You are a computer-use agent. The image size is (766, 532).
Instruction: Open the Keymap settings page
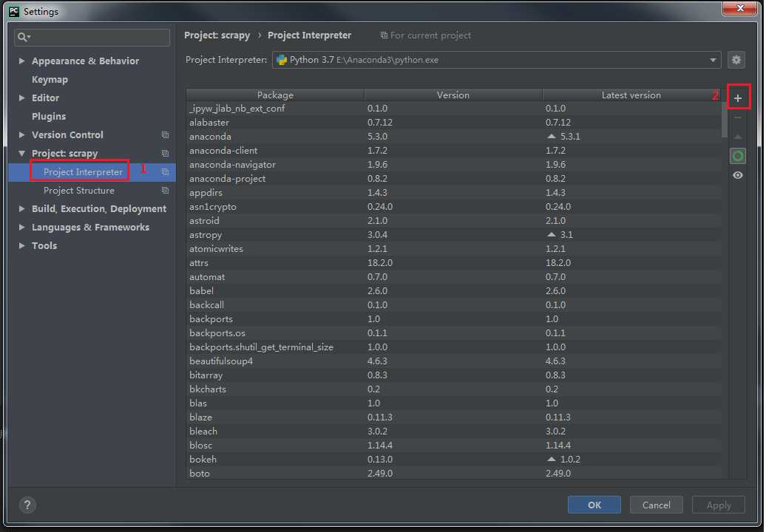click(x=50, y=80)
